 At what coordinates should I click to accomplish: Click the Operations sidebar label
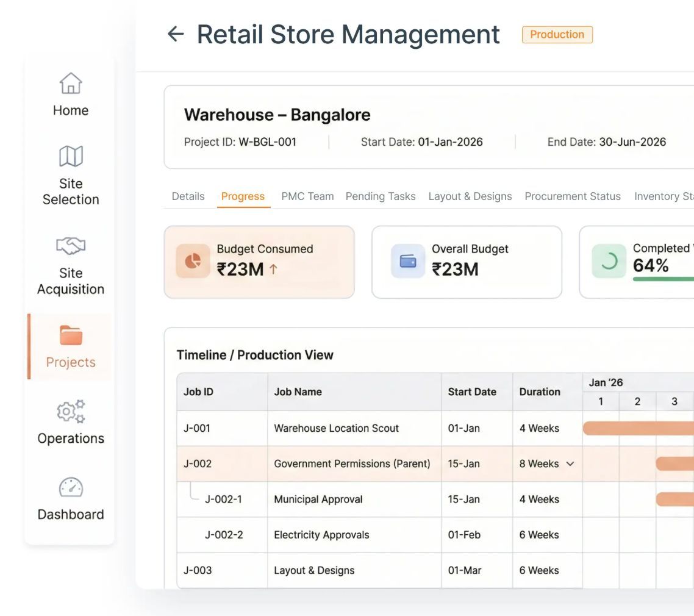click(71, 438)
